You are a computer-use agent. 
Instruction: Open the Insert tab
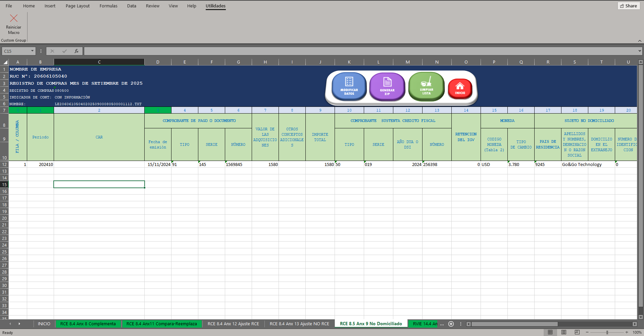[50, 6]
